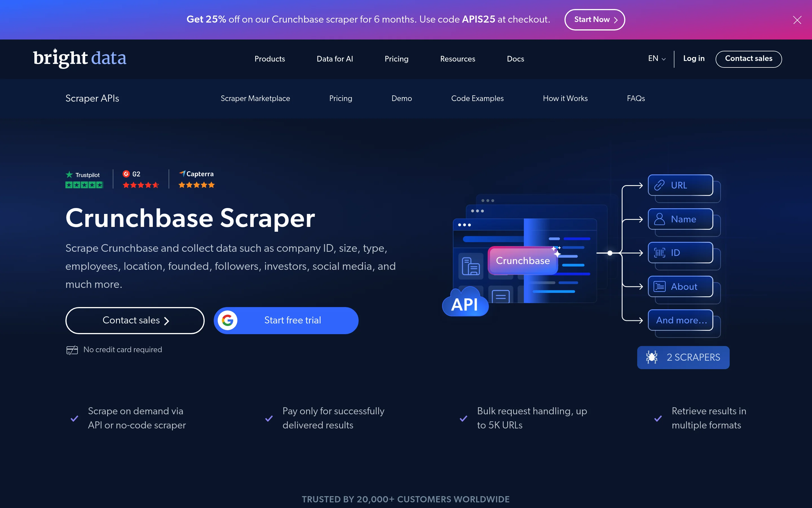Click the Bright Data logo
The width and height of the screenshot is (812, 508).
coord(80,58)
